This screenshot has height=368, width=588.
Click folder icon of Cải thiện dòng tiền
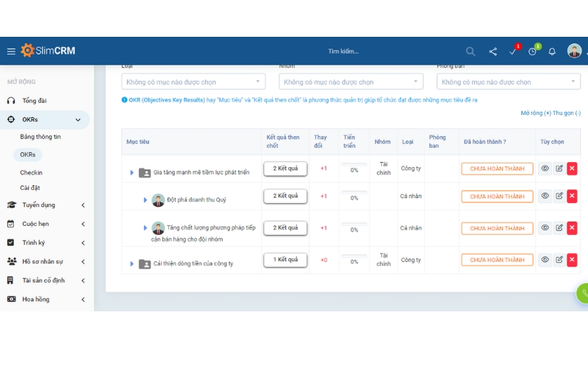tap(144, 263)
